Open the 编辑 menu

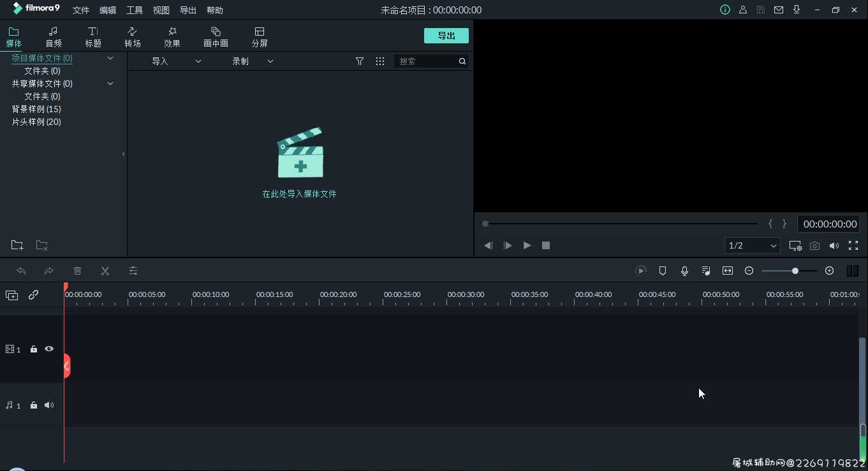[108, 10]
